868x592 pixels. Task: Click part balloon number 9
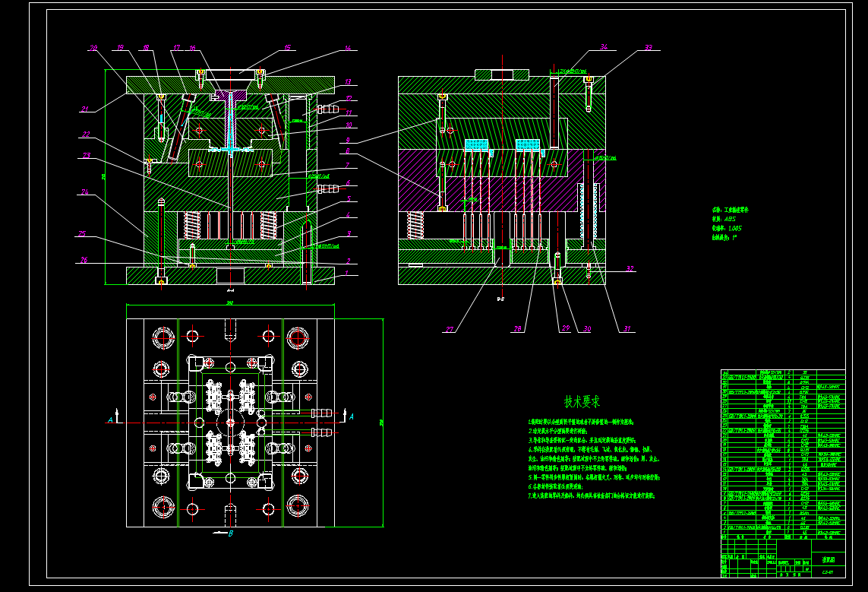(x=348, y=140)
